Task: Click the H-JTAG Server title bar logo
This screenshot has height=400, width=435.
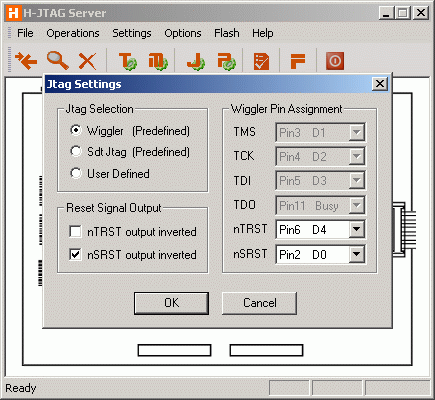Action: point(13,13)
